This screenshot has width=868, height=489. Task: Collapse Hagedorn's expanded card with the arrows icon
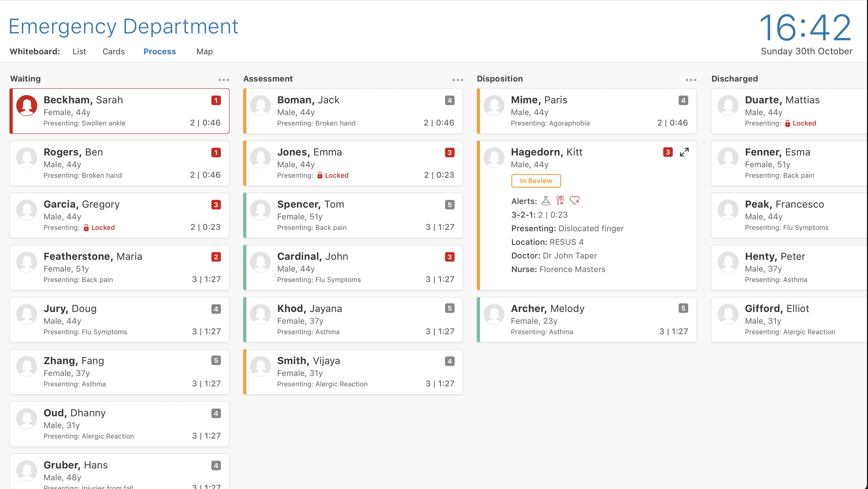click(684, 152)
